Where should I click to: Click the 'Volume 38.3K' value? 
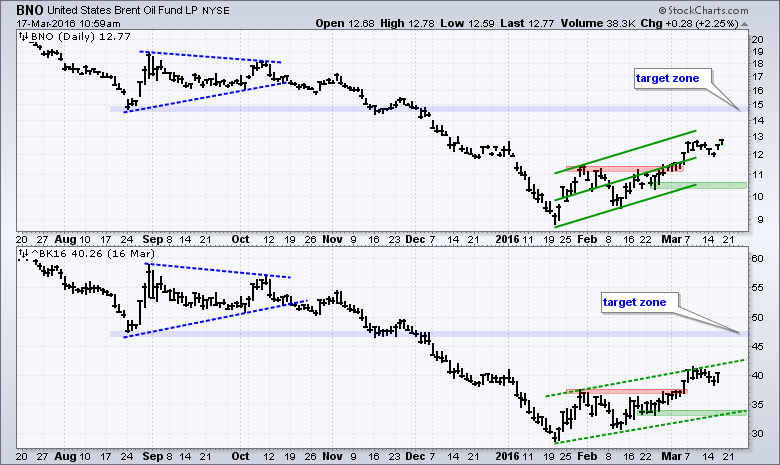click(x=598, y=23)
